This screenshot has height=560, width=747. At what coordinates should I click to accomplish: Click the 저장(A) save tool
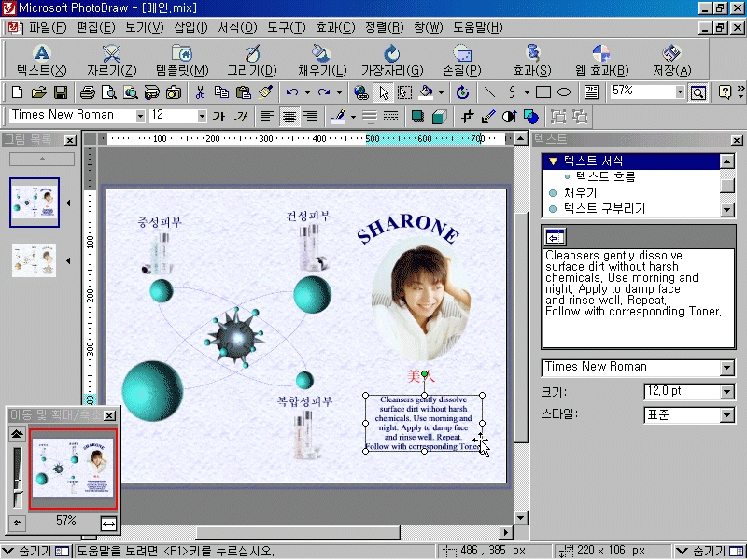click(x=671, y=61)
